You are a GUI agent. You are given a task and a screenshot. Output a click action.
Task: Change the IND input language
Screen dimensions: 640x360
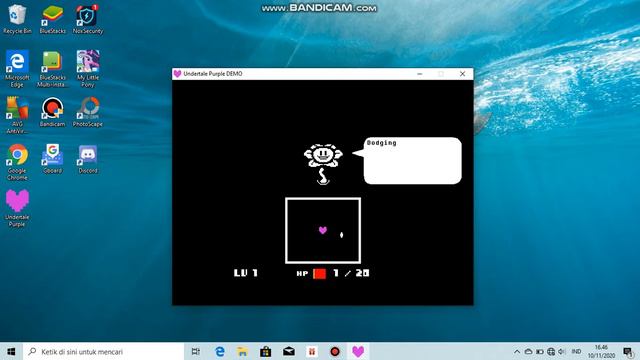click(576, 351)
